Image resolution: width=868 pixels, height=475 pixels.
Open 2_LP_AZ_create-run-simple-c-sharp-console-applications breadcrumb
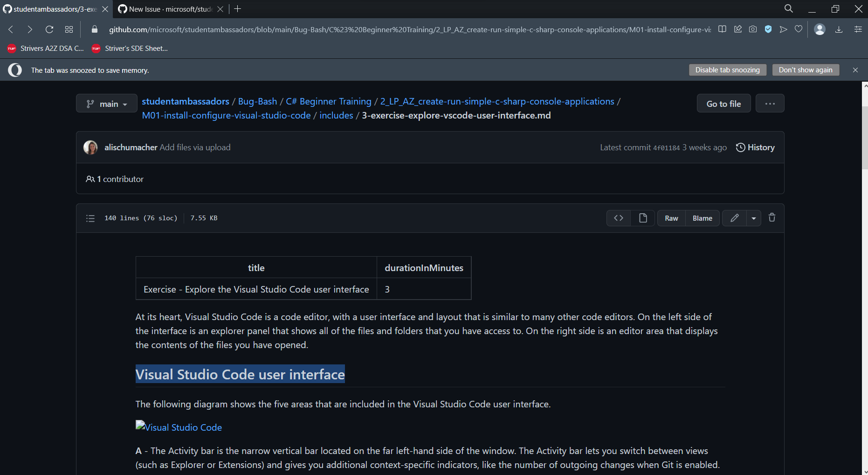[497, 101]
